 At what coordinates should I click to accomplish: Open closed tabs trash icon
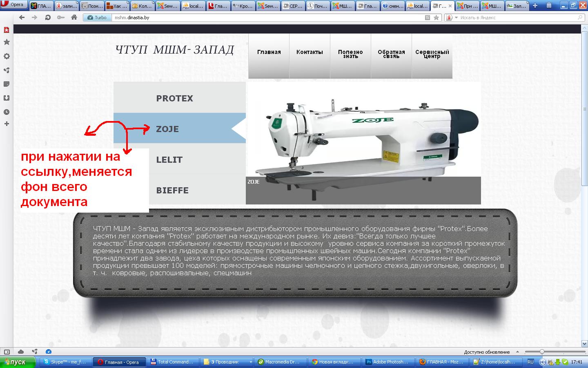(548, 6)
